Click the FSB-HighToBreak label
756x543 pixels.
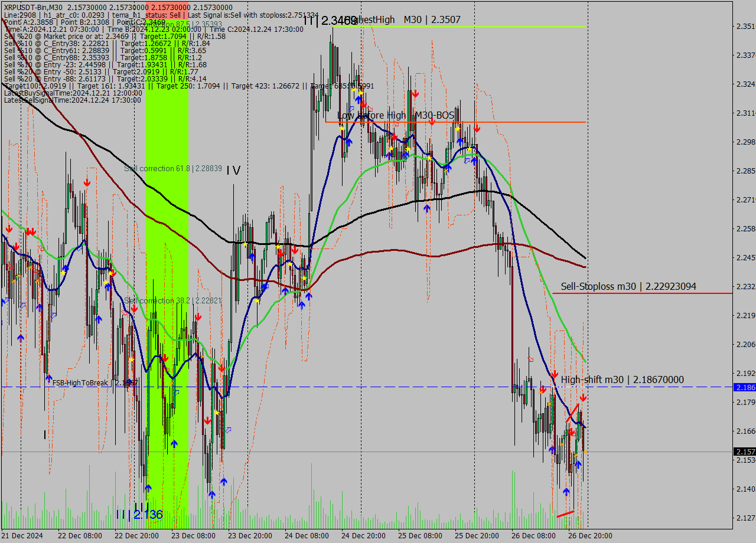(94, 383)
